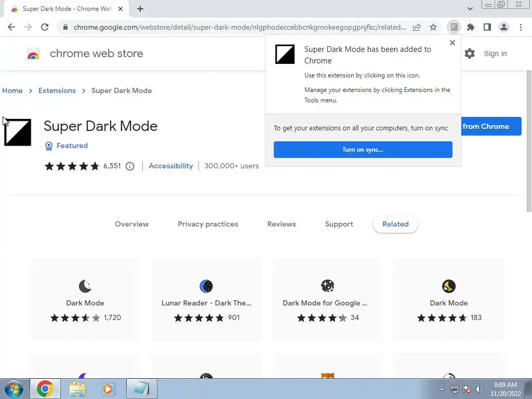Screen dimensions: 532x399
Task: Click the volume speaker tray icon
Action: [x=480, y=389]
